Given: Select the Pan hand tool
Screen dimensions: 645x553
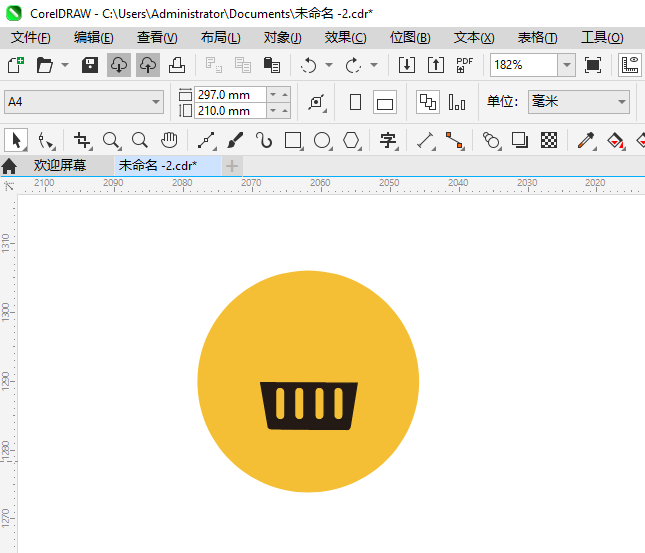Looking at the screenshot, I should click(169, 141).
